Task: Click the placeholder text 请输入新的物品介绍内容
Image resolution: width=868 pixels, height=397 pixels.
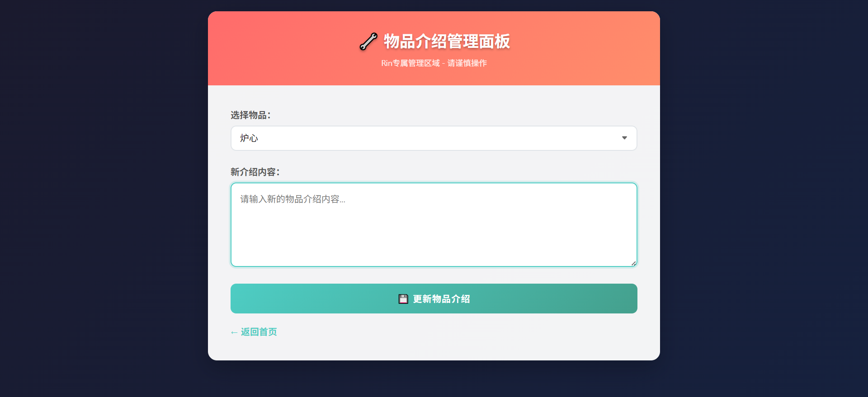Action: click(x=292, y=199)
